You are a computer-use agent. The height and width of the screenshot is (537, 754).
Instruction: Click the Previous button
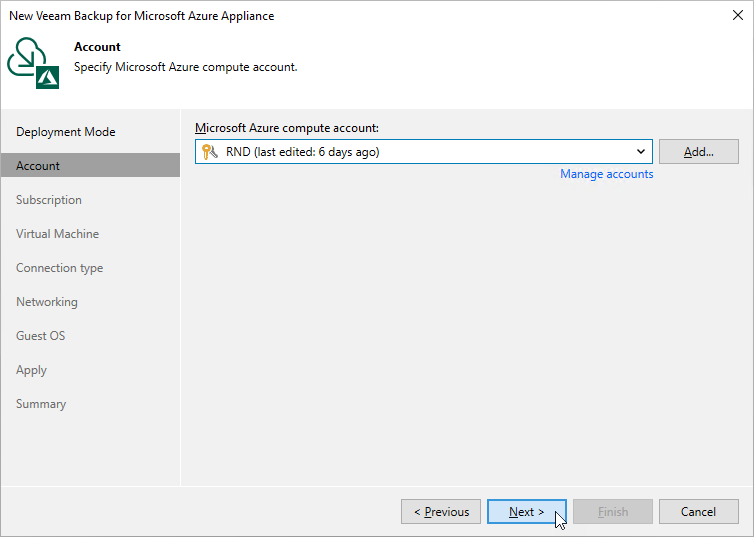[x=441, y=512]
